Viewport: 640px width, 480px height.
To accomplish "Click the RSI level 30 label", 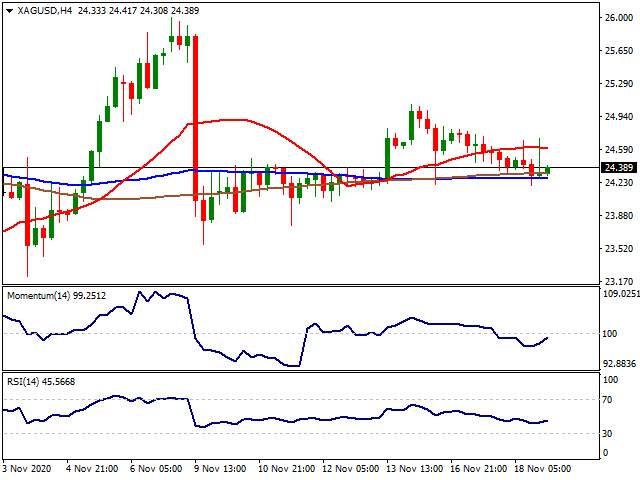I will (608, 433).
